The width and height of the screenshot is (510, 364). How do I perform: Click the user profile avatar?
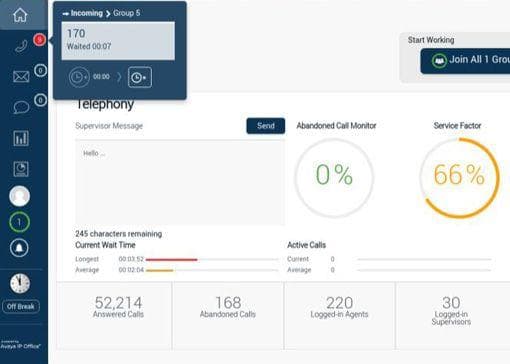20,196
